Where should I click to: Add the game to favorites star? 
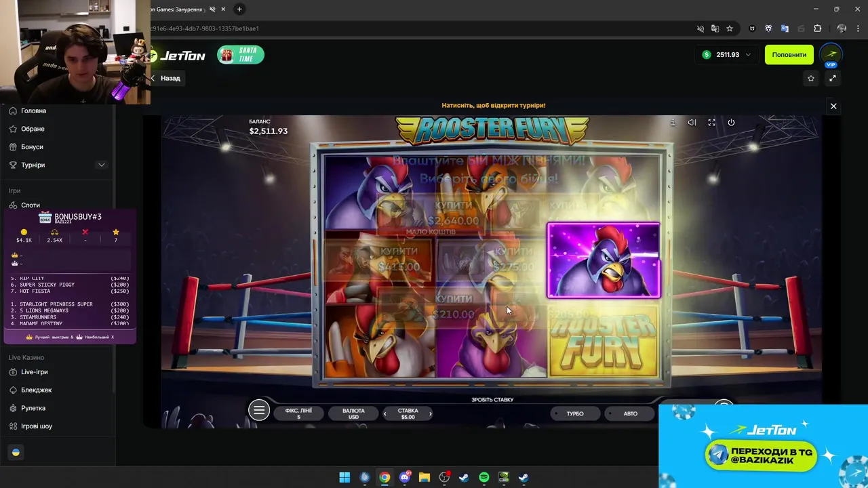coord(811,79)
